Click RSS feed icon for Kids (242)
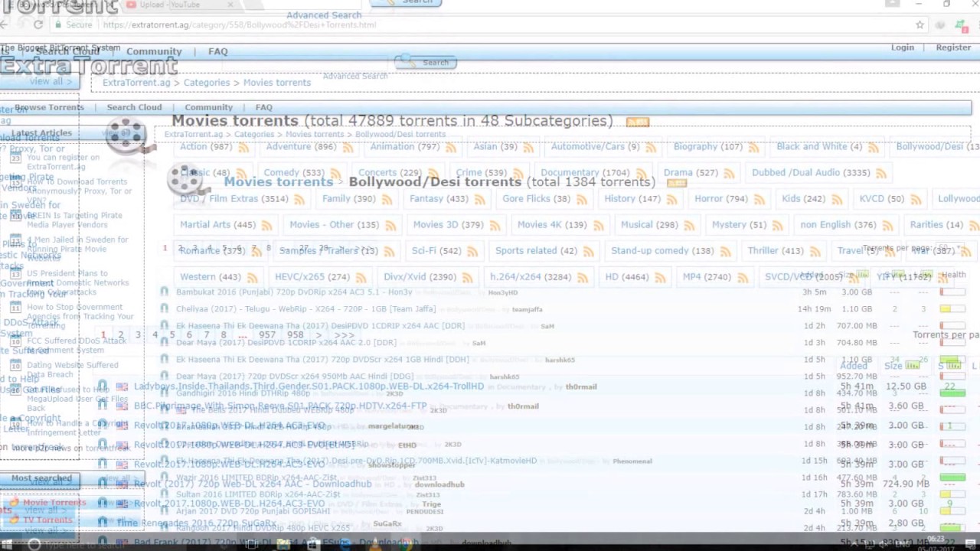 click(x=837, y=200)
